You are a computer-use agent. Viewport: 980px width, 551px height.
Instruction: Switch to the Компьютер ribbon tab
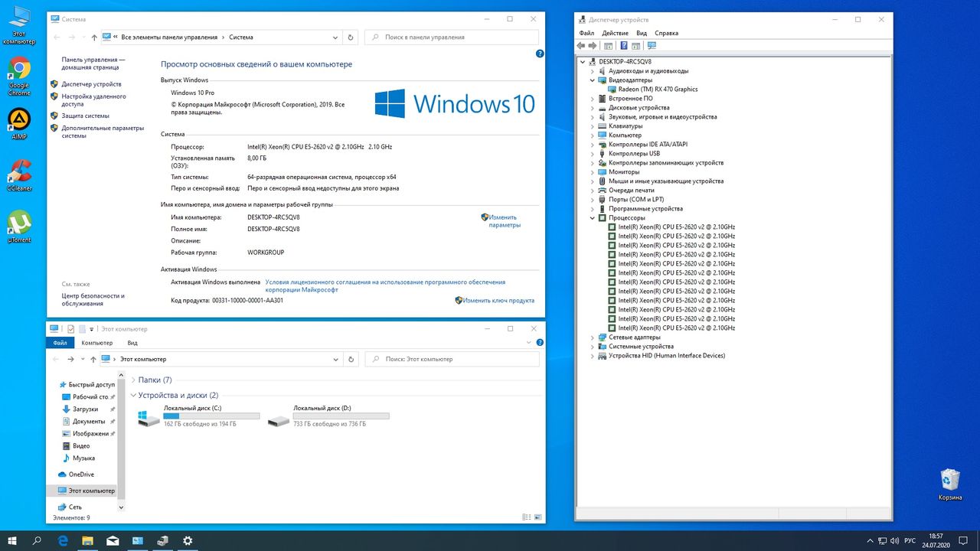pos(97,343)
